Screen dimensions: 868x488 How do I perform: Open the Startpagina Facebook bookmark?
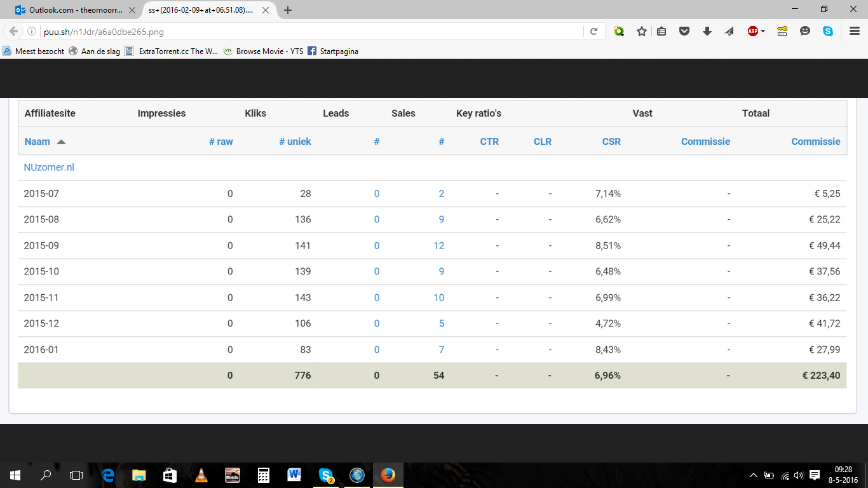[x=333, y=51]
